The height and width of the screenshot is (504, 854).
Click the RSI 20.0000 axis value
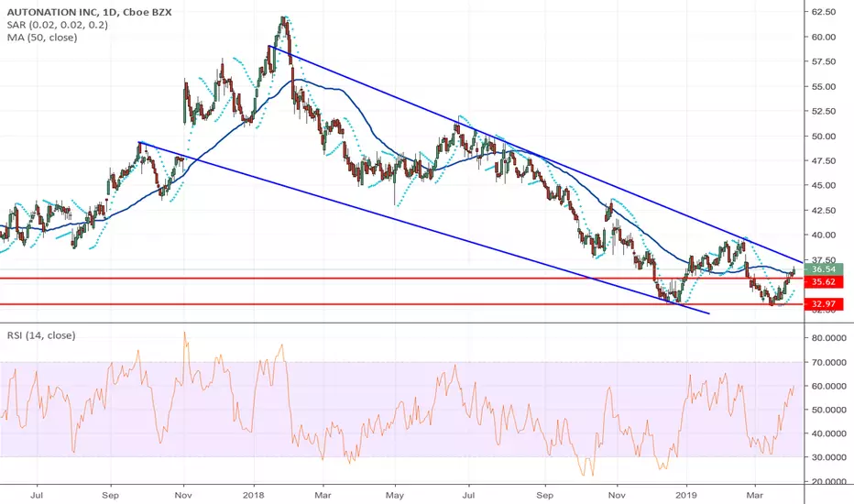pos(829,481)
